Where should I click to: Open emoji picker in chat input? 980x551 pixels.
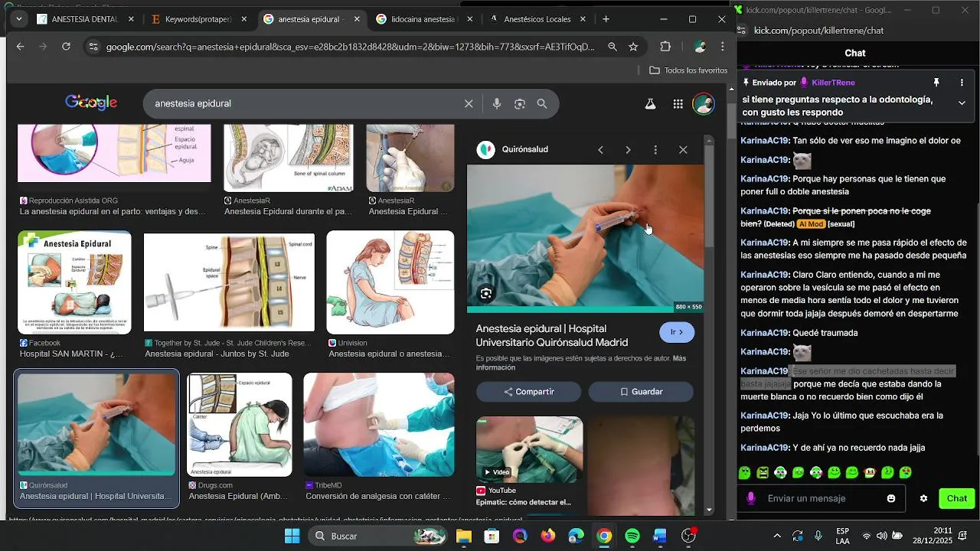pos(891,498)
